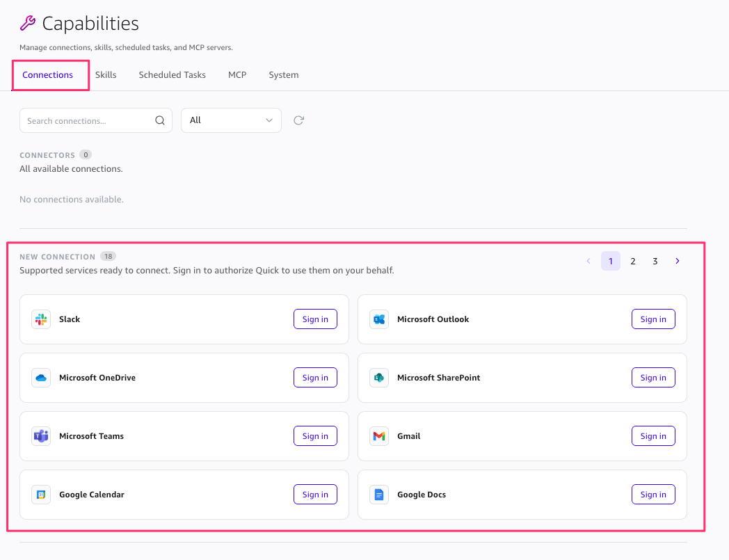Click the Microsoft OneDrive name label
The height and width of the screenshot is (560, 729).
(97, 378)
